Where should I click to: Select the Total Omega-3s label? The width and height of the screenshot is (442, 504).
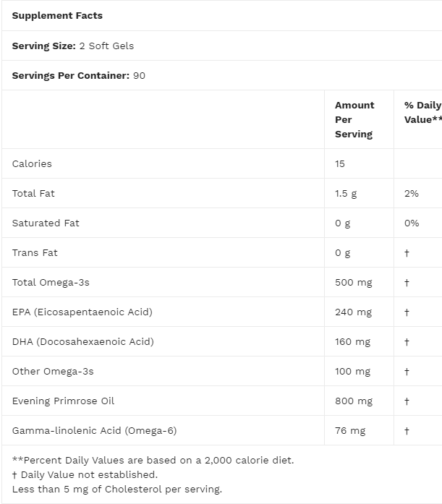pyautogui.click(x=51, y=282)
